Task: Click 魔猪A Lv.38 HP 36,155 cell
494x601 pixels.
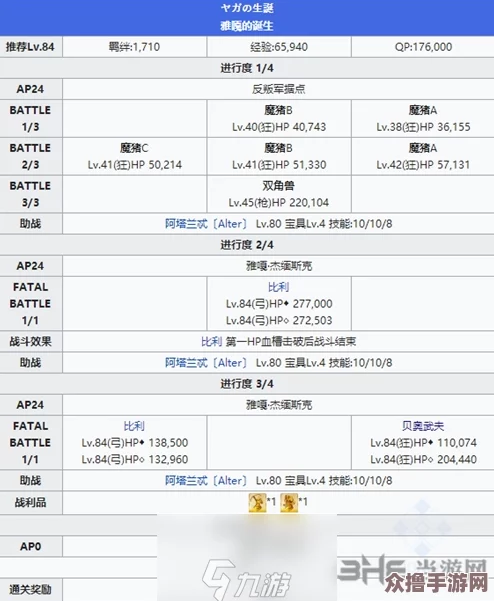Action: pyautogui.click(x=423, y=118)
